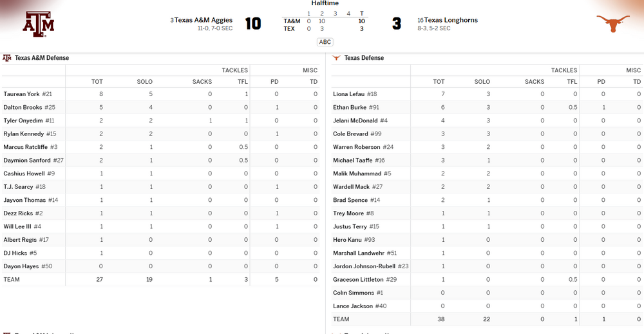Click on Marcus Ratcliffe's name
Viewport: 644px width, 334px height.
[25, 147]
